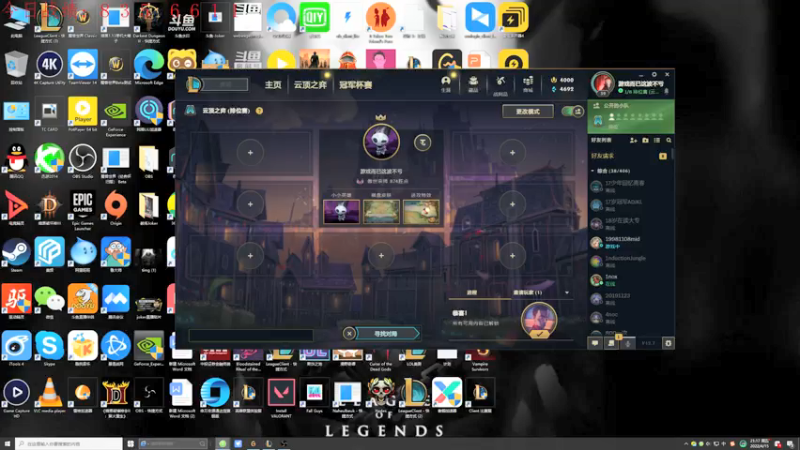Select the invited players (1) tab
The image size is (800, 450).
pos(528,293)
